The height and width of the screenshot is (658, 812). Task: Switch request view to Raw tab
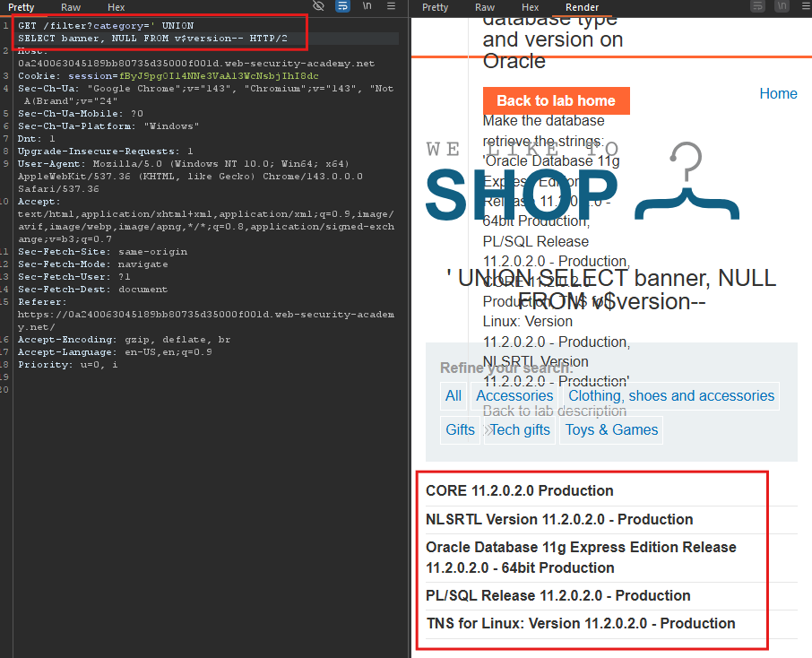tap(71, 7)
